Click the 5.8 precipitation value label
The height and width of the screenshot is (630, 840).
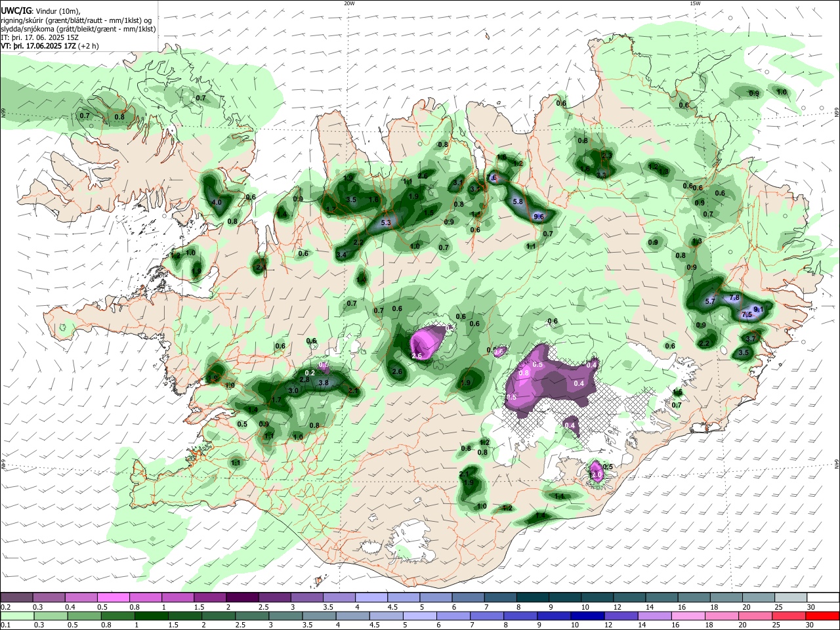pos(517,201)
